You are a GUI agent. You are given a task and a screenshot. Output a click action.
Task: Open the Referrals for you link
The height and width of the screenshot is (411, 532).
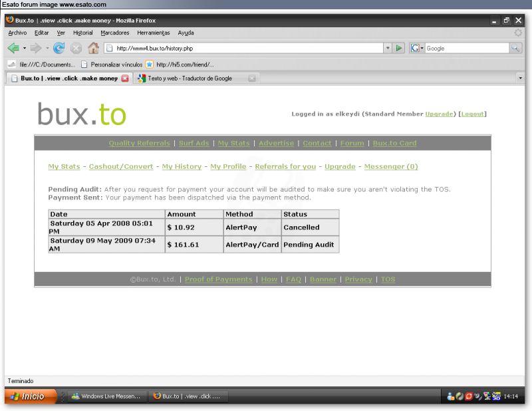click(285, 166)
